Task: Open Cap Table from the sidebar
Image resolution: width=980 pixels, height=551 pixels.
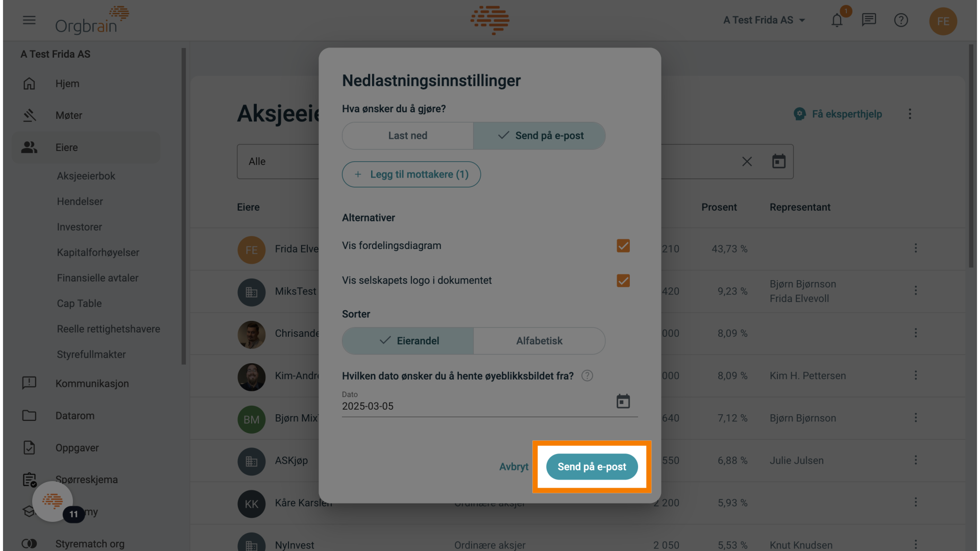Action: (x=79, y=303)
